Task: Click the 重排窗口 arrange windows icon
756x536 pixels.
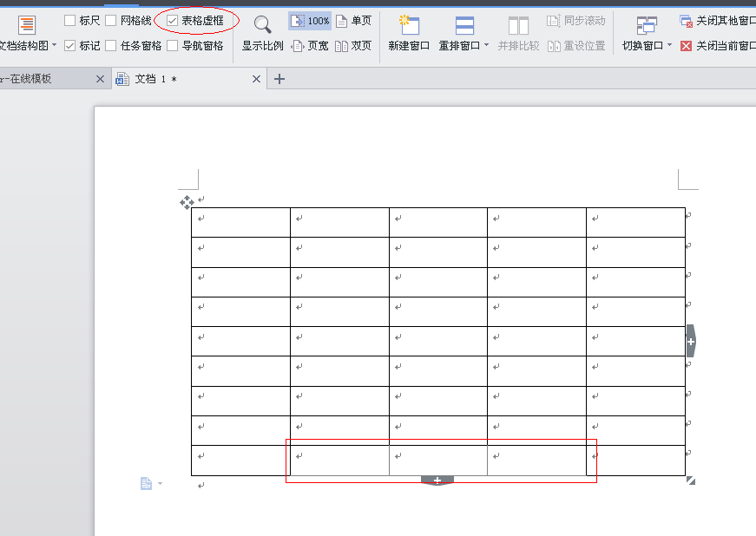Action: pos(464,25)
